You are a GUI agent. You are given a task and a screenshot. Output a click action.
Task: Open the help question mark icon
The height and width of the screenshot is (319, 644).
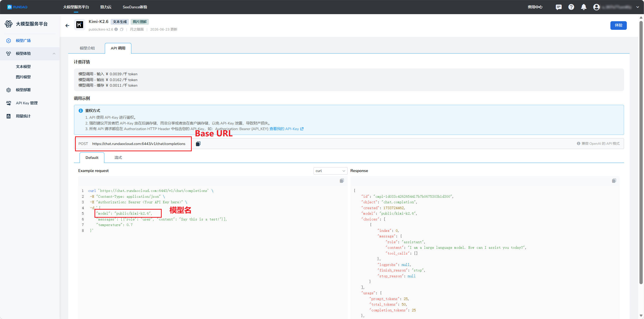[x=571, y=7]
